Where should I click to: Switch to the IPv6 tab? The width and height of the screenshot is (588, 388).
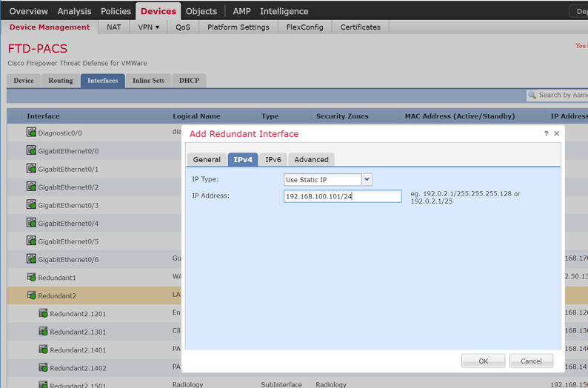click(x=273, y=159)
